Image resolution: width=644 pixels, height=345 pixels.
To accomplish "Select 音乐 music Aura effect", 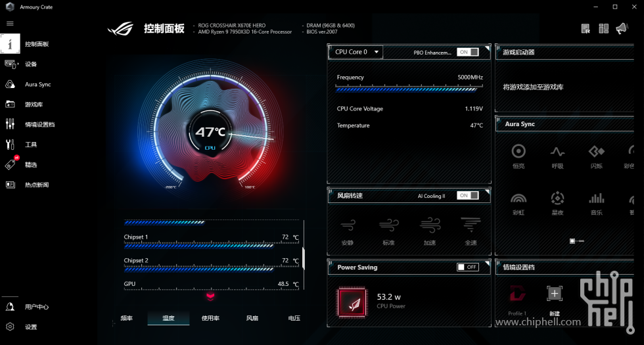I will [597, 204].
